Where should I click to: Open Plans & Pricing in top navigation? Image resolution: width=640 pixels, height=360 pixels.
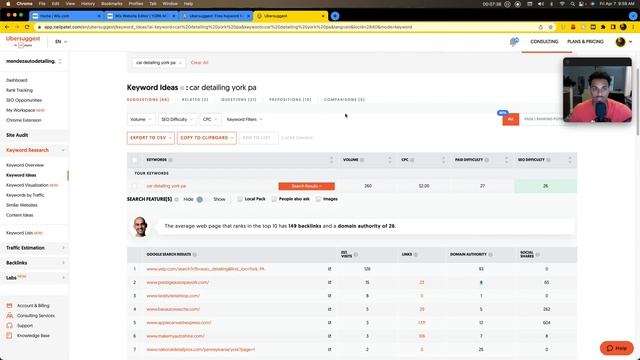[585, 42]
